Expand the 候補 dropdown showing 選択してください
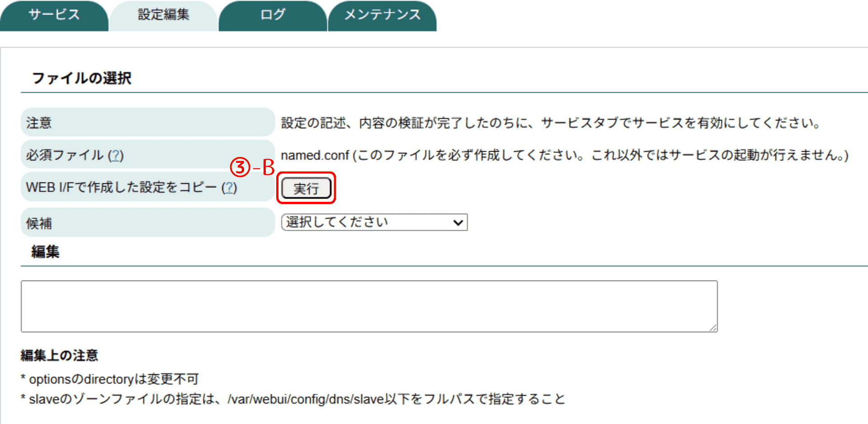 coord(374,222)
